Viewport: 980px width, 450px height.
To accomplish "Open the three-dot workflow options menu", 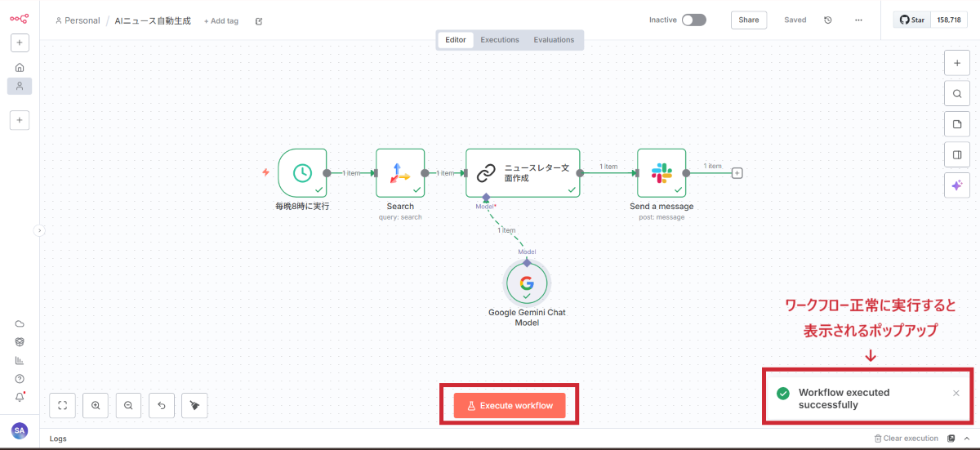I will (858, 20).
